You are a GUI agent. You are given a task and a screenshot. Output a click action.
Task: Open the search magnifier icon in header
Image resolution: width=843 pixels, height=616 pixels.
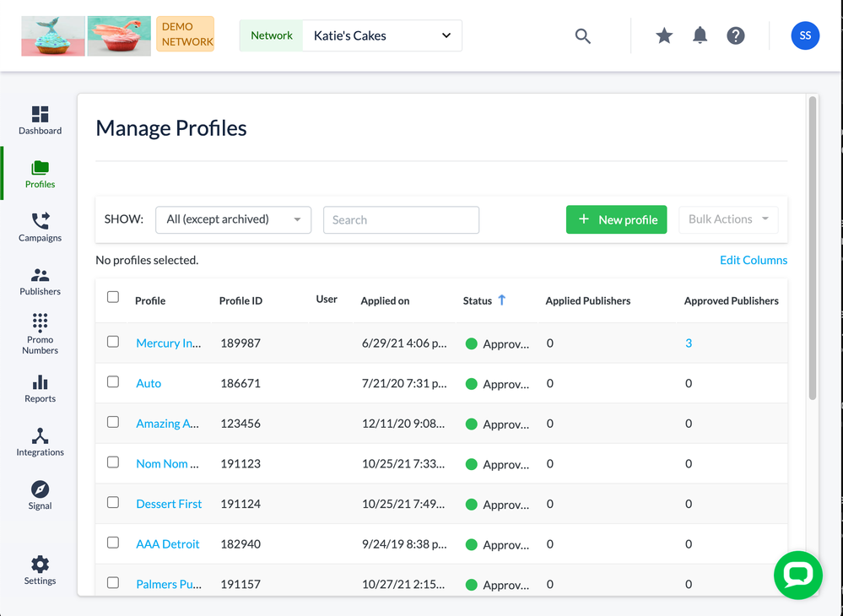coord(582,36)
